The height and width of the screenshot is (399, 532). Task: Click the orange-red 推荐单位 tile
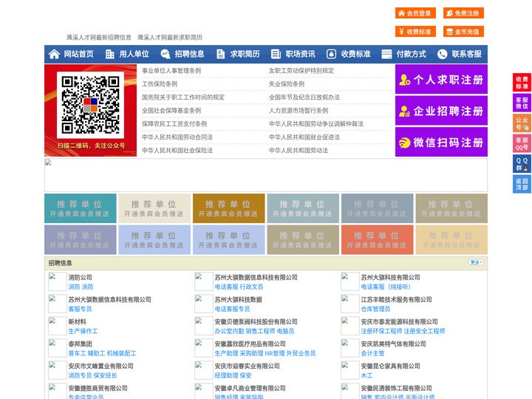[378, 239]
